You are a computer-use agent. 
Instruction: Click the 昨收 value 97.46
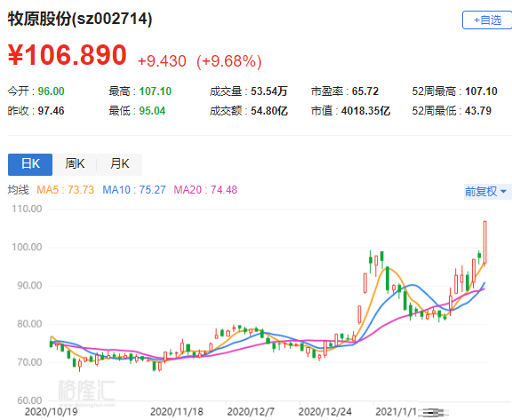[x=51, y=111]
